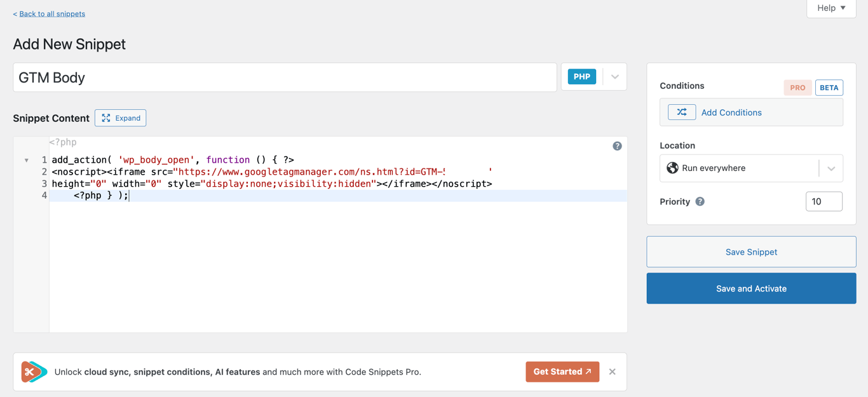Dismiss the Code Snippets Pro banner
Viewport: 868px width, 397px height.
pos(612,372)
